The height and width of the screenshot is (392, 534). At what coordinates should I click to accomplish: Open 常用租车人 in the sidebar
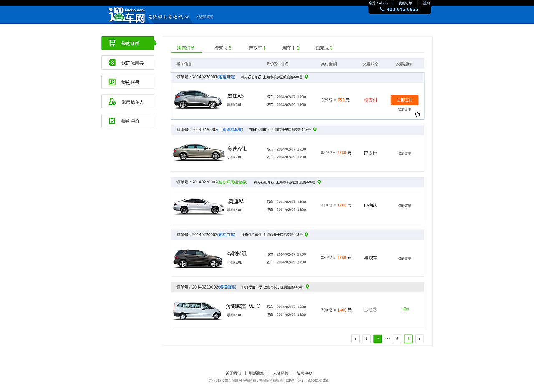128,101
